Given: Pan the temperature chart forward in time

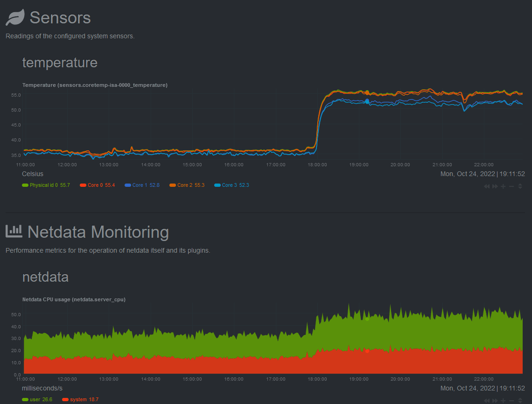Looking at the screenshot, I should (495, 186).
